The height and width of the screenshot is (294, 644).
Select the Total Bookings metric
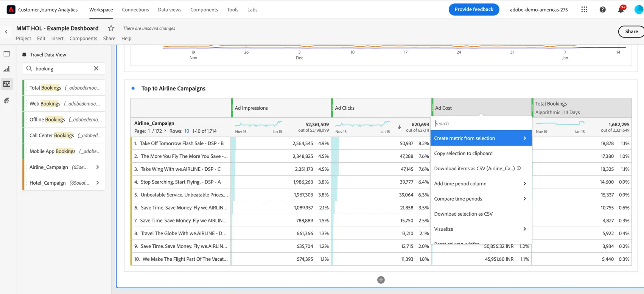pos(64,88)
